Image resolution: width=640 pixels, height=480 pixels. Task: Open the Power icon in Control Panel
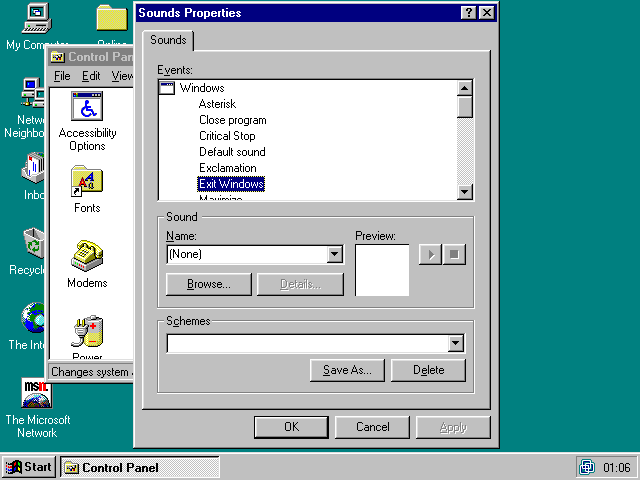[87, 331]
